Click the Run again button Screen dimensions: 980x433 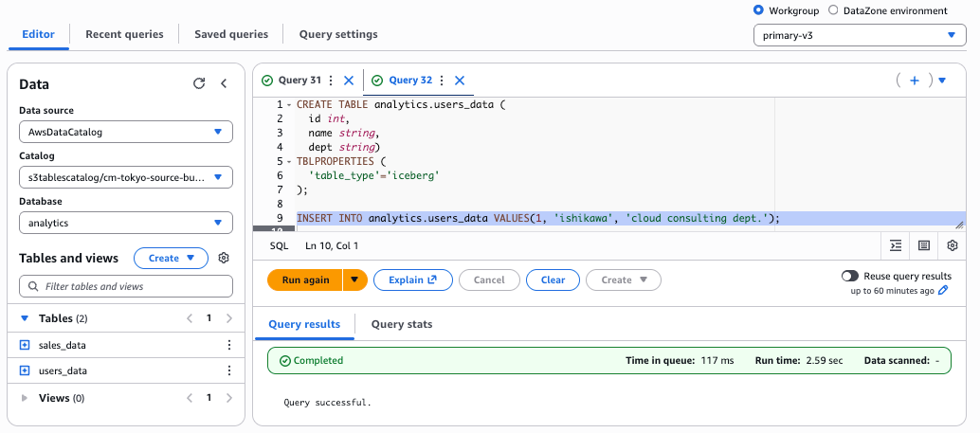tap(305, 280)
